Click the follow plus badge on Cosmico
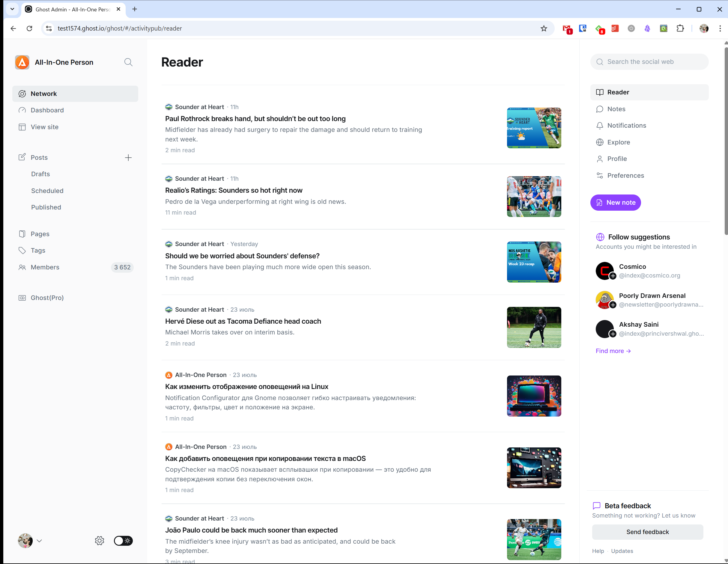This screenshot has height=564, width=728. (613, 276)
